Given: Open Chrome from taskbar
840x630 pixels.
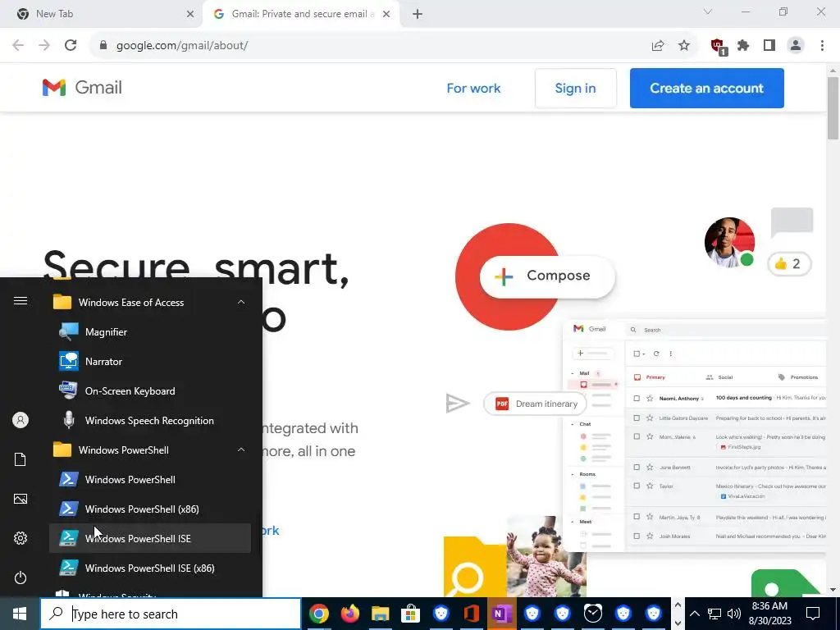Looking at the screenshot, I should [319, 614].
